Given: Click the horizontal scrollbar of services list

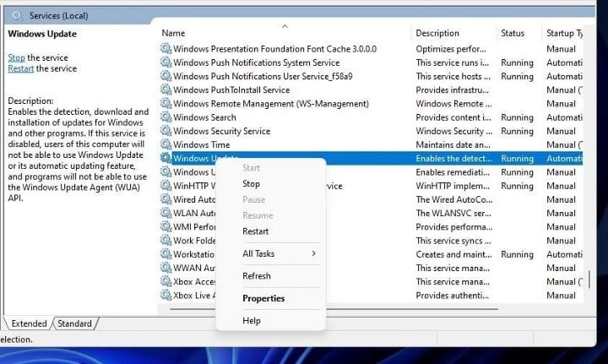Looking at the screenshot, I should (334, 309).
